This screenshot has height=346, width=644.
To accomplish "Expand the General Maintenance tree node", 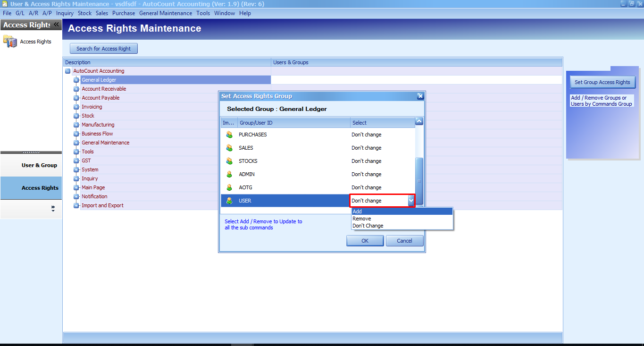I will point(76,143).
